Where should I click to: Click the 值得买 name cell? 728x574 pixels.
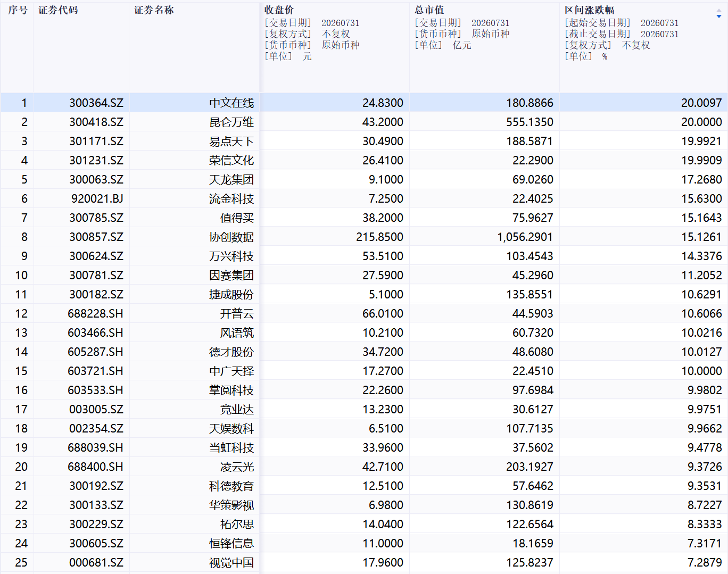point(237,218)
